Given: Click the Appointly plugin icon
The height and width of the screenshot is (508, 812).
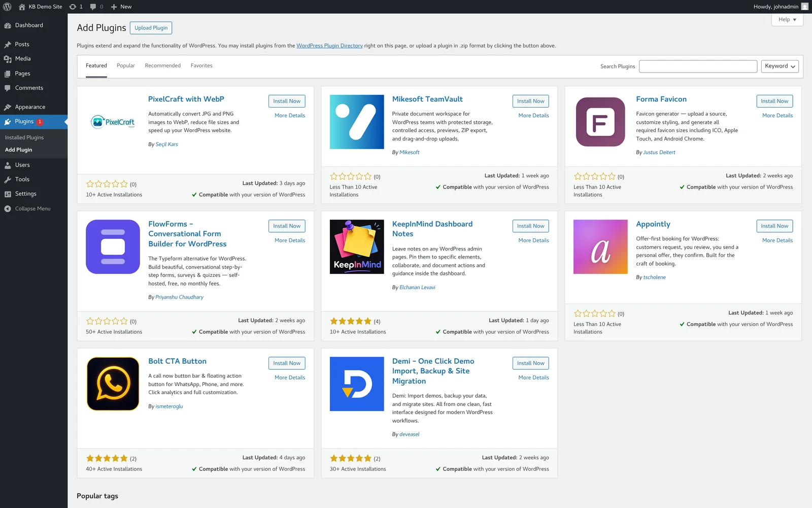Looking at the screenshot, I should click(x=600, y=247).
